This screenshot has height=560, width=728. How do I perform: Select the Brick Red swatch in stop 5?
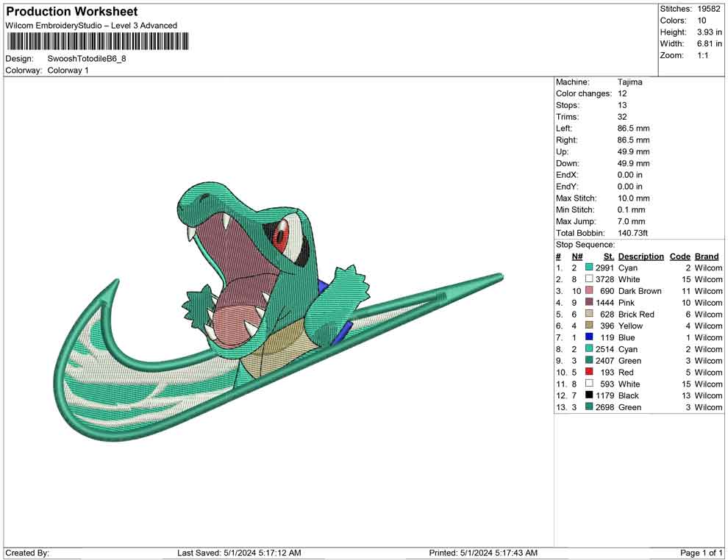(x=589, y=315)
